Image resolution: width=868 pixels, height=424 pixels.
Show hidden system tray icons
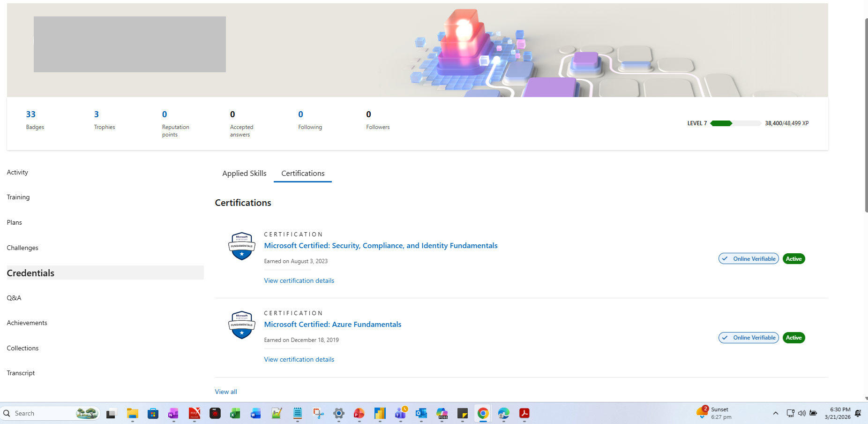click(776, 413)
